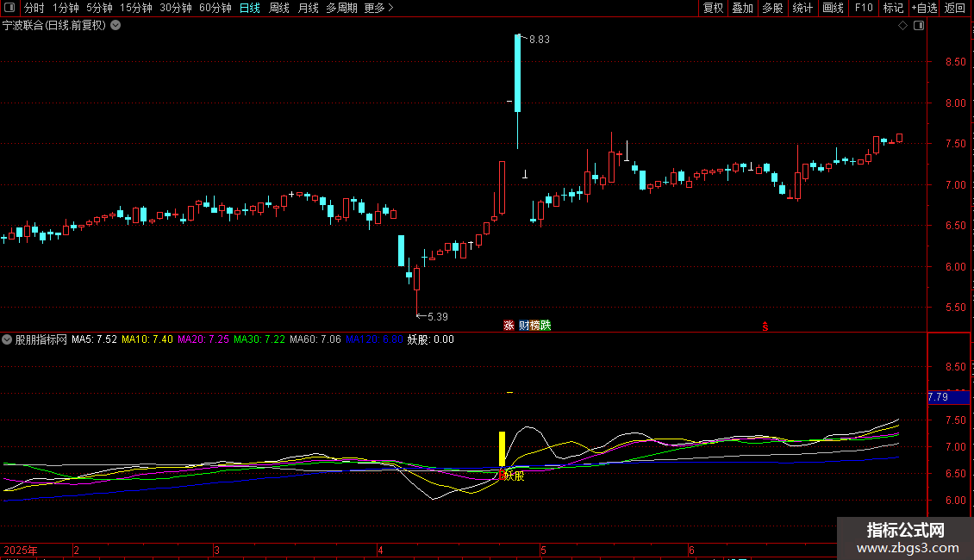Click the 财 marker icon
Screen dimensions: 974x560
tap(524, 326)
